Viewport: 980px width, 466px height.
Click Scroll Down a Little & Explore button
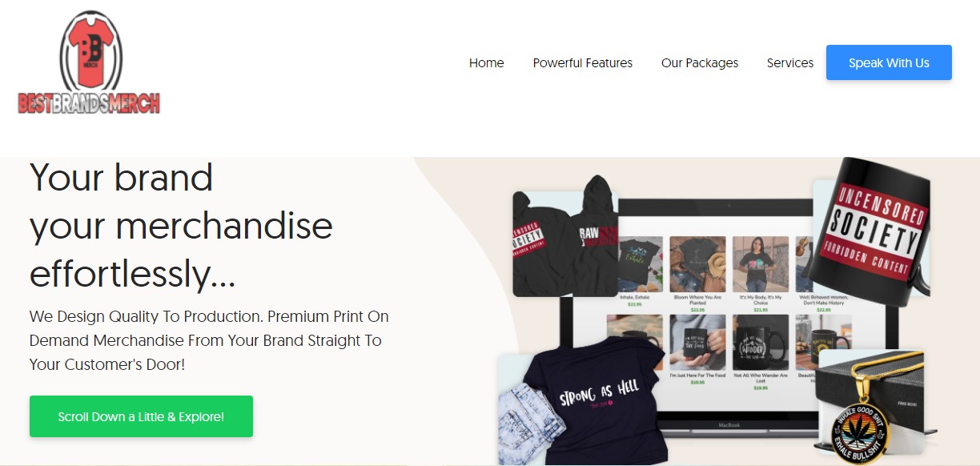click(141, 416)
